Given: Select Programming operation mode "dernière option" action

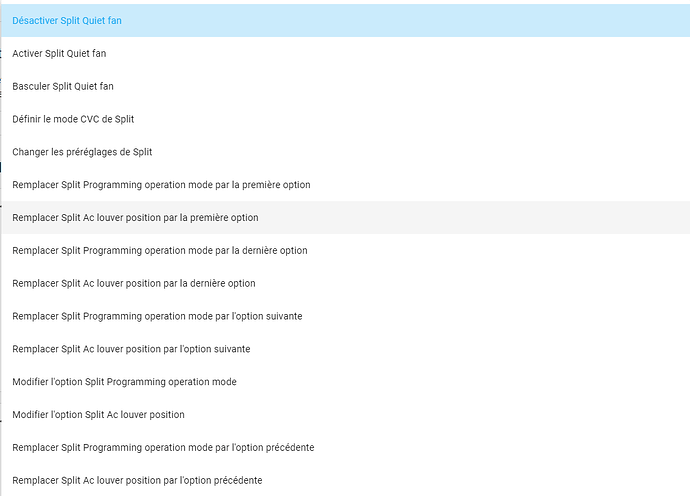Looking at the screenshot, I should pyautogui.click(x=160, y=250).
